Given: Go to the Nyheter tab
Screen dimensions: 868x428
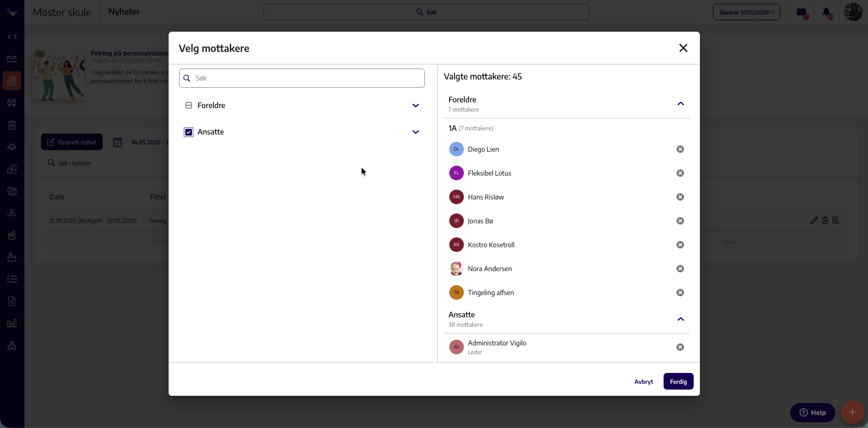Looking at the screenshot, I should 124,12.
